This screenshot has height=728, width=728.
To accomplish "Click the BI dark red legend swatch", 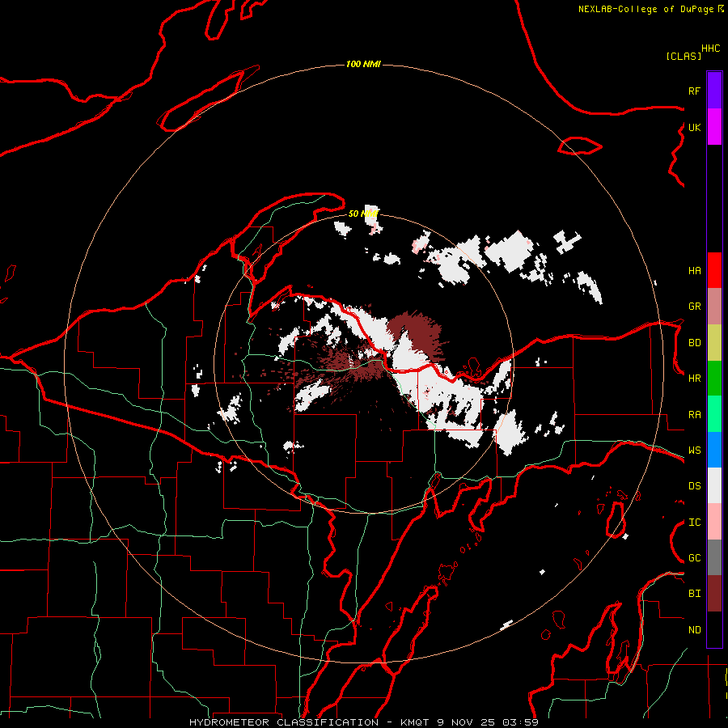I will pos(714,594).
